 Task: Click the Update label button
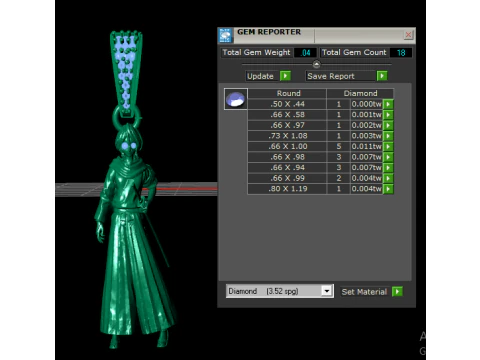tap(262, 76)
